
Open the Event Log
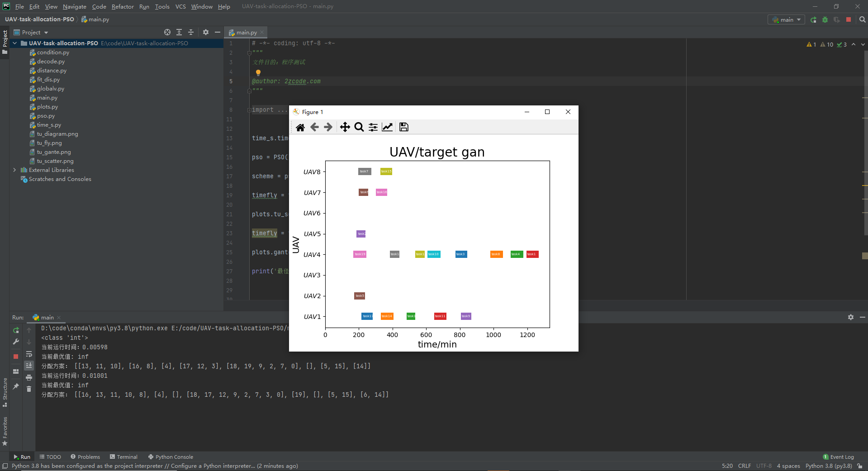[x=838, y=457]
